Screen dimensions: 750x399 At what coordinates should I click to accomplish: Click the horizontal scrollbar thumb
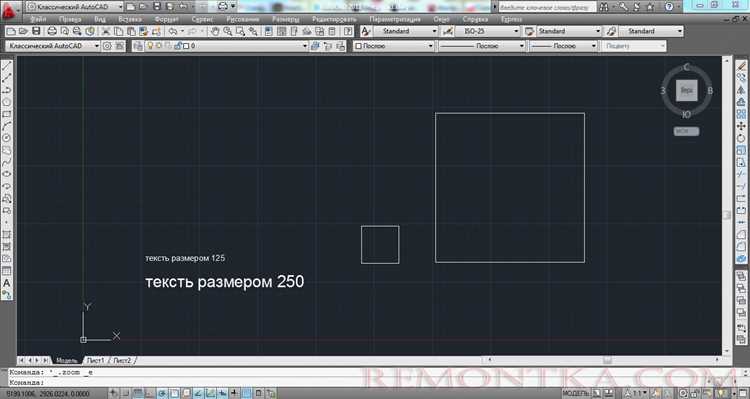coord(607,360)
